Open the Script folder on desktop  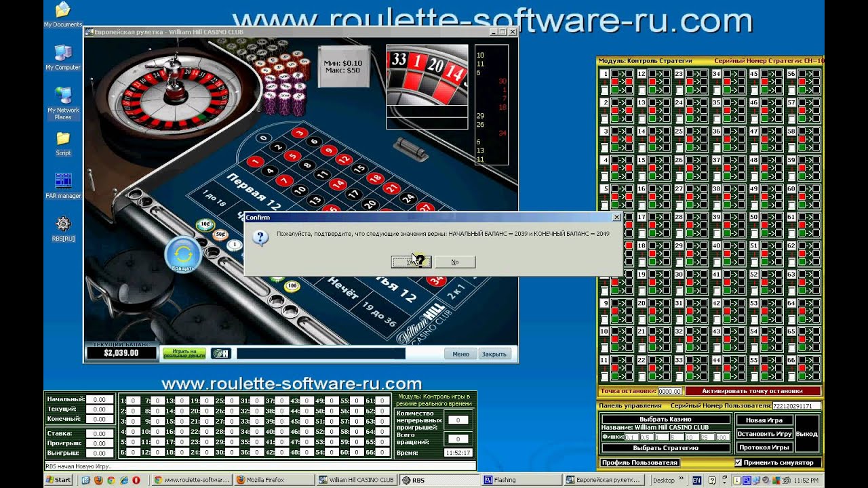[x=63, y=144]
